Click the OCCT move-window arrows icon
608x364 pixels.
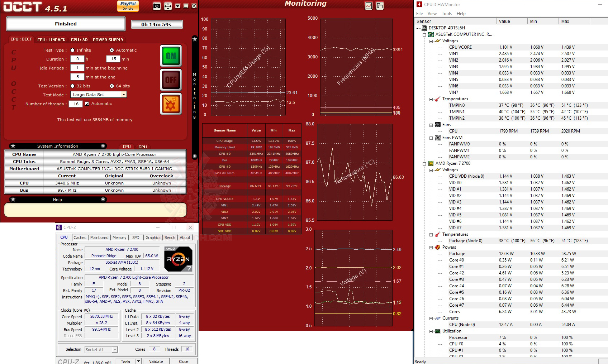168,6
